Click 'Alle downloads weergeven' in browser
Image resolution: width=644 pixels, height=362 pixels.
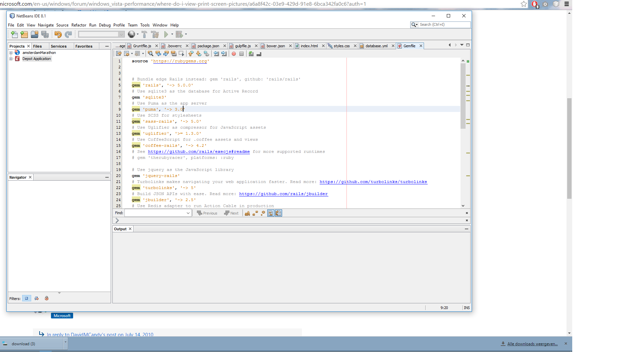[532, 344]
